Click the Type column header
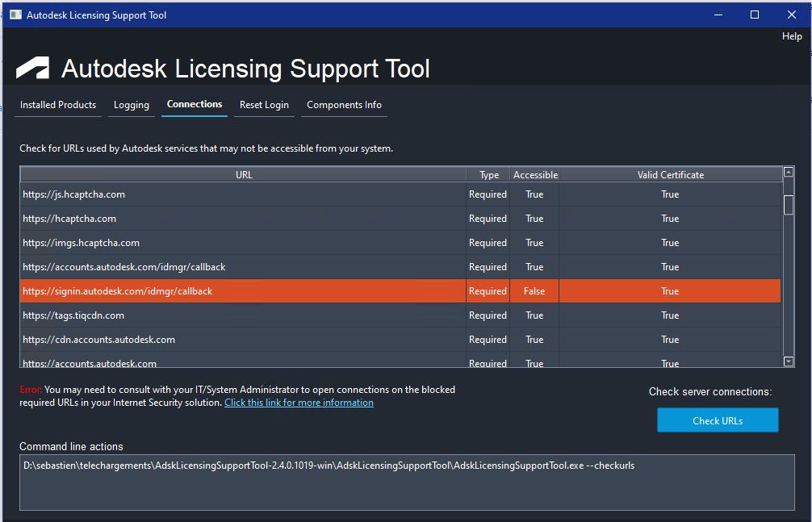 pyautogui.click(x=489, y=175)
